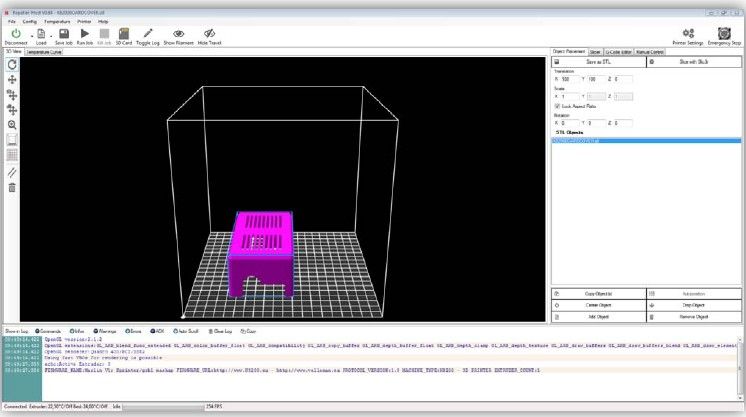
Task: Select the second move-arrows tool below
Action: pos(12,109)
